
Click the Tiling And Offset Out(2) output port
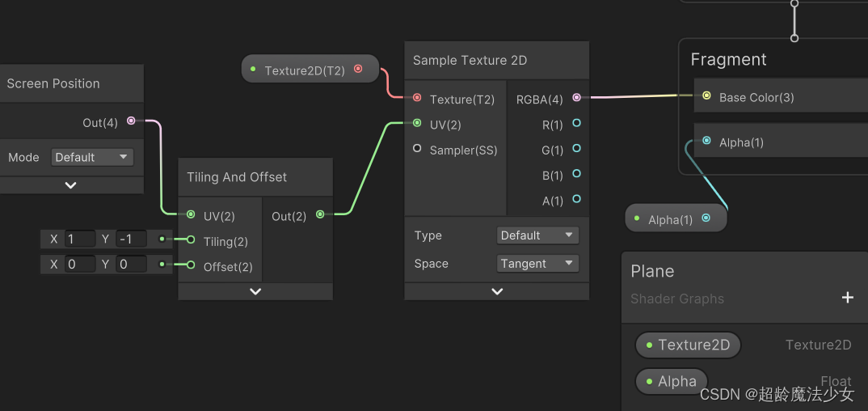(x=320, y=214)
